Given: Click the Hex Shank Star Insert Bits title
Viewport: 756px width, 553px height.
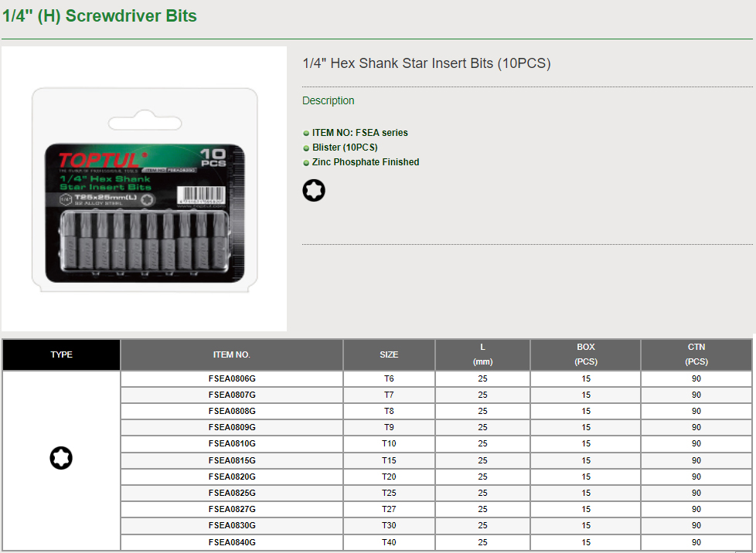Looking at the screenshot, I should (426, 63).
